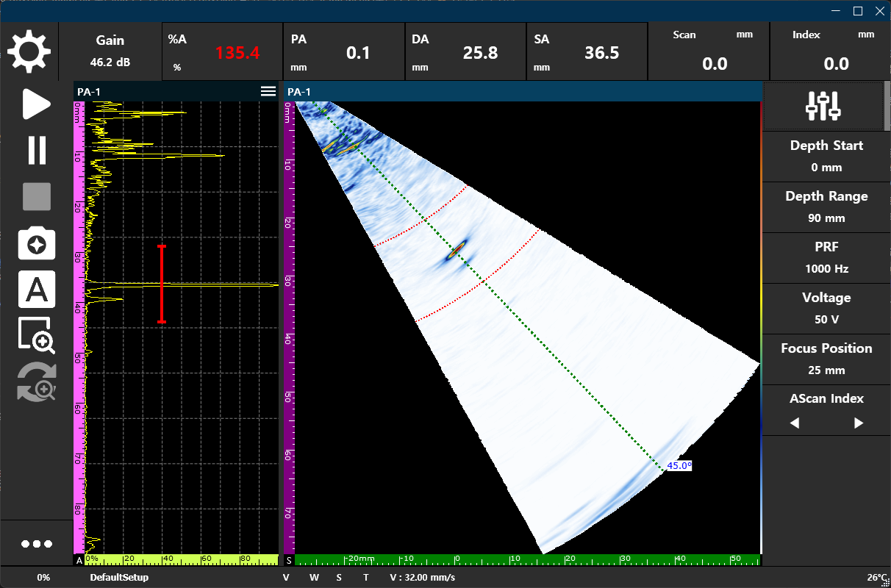
Task: Click the pink A-scan depth ruler
Action: pos(78,327)
